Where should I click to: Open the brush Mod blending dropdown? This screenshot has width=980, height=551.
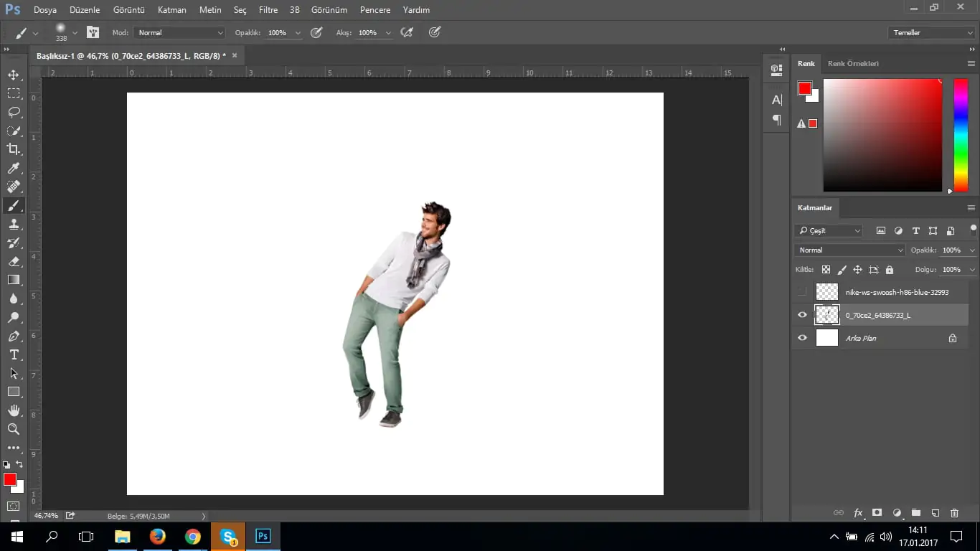coord(180,33)
